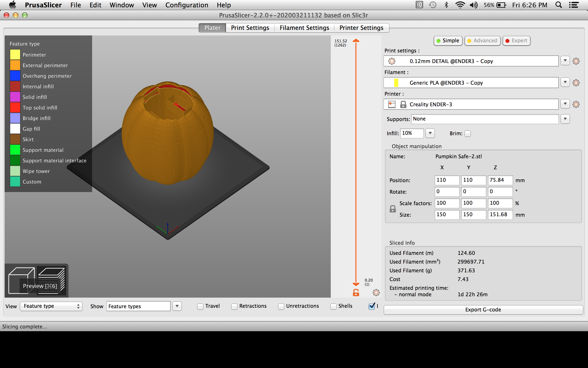588x368 pixels.
Task: Open Spotlight search magnifier
Action: pos(558,5)
